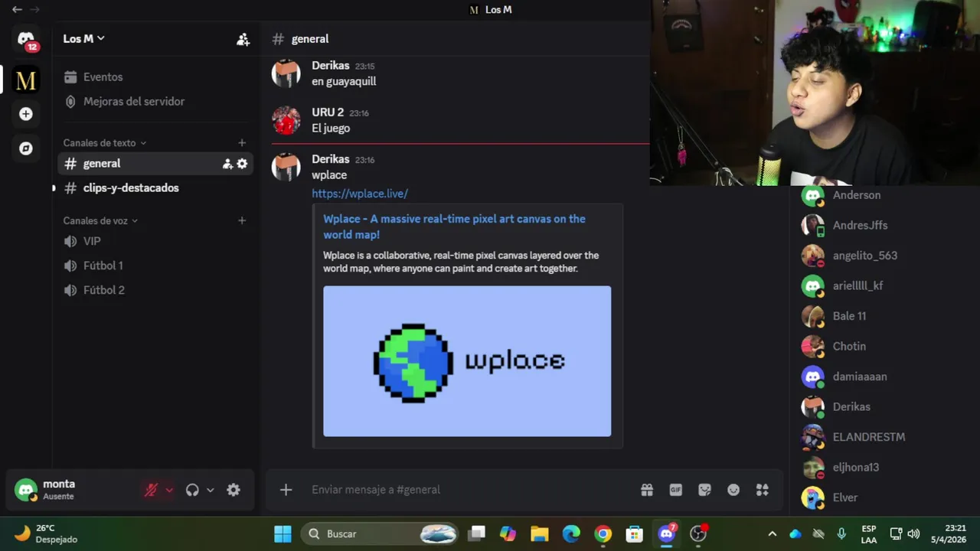The height and width of the screenshot is (551, 980).
Task: Open gift Nitro icon
Action: (x=647, y=490)
